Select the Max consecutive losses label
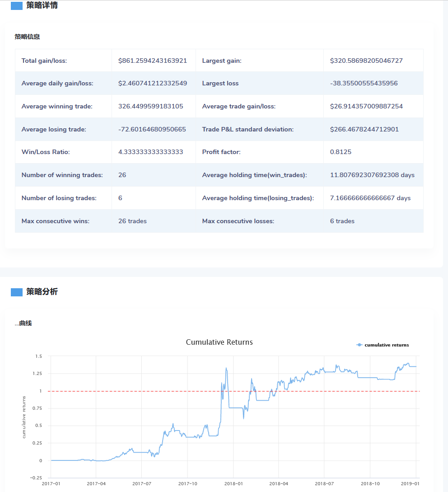Image resolution: width=448 pixels, height=492 pixels. [238, 221]
